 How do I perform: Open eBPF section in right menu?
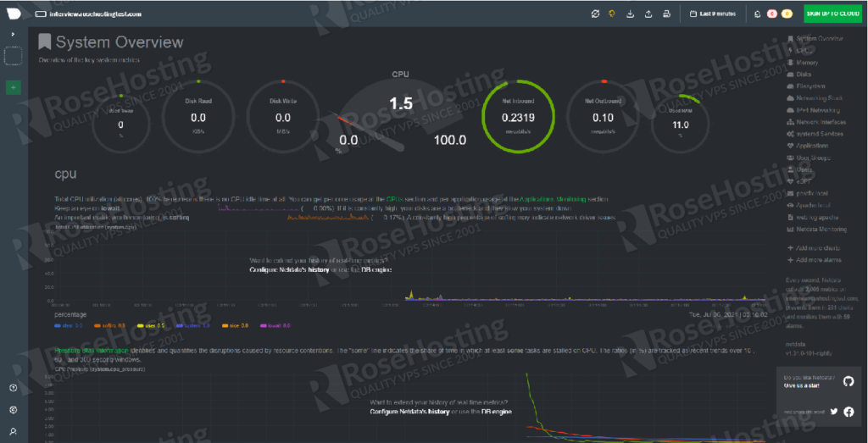(798, 181)
